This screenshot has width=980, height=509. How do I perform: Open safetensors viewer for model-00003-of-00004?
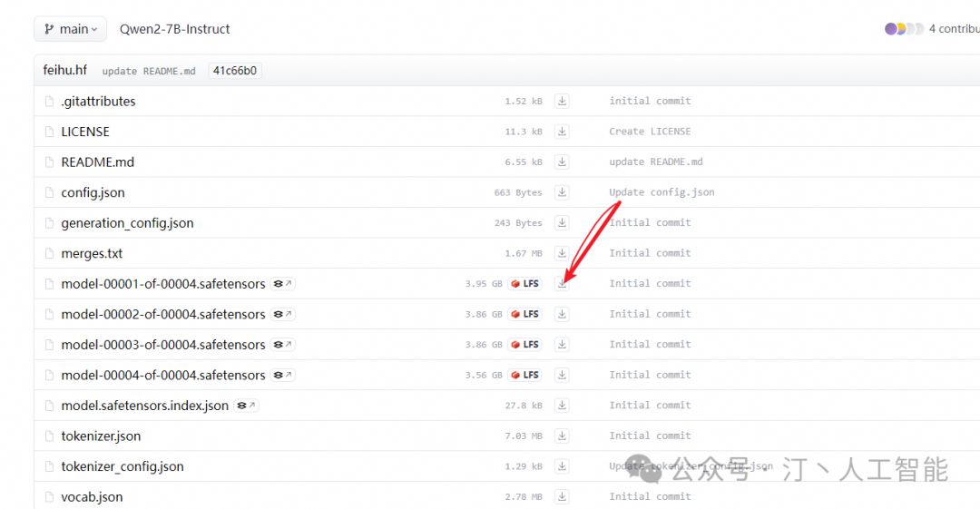[x=282, y=345]
